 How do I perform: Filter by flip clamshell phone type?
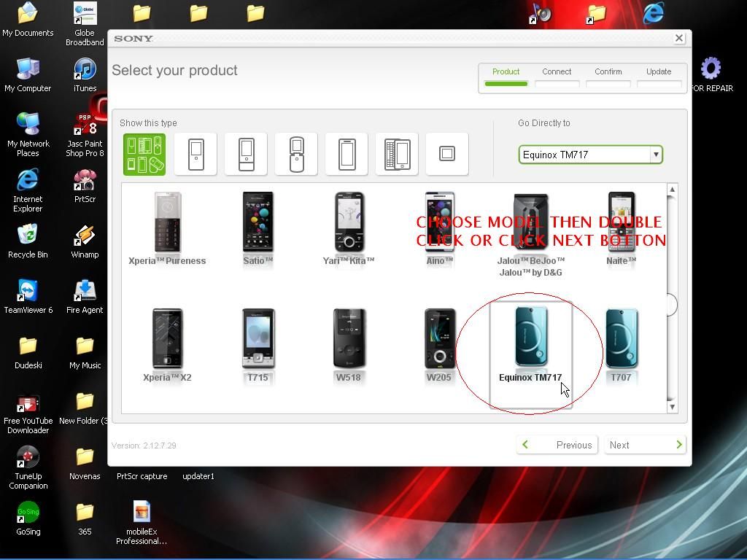(x=296, y=154)
